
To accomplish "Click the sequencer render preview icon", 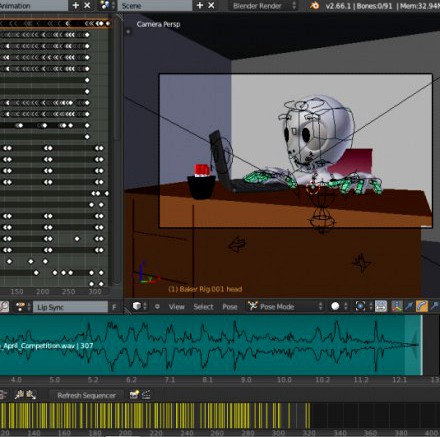I will pyautogui.click(x=134, y=395).
